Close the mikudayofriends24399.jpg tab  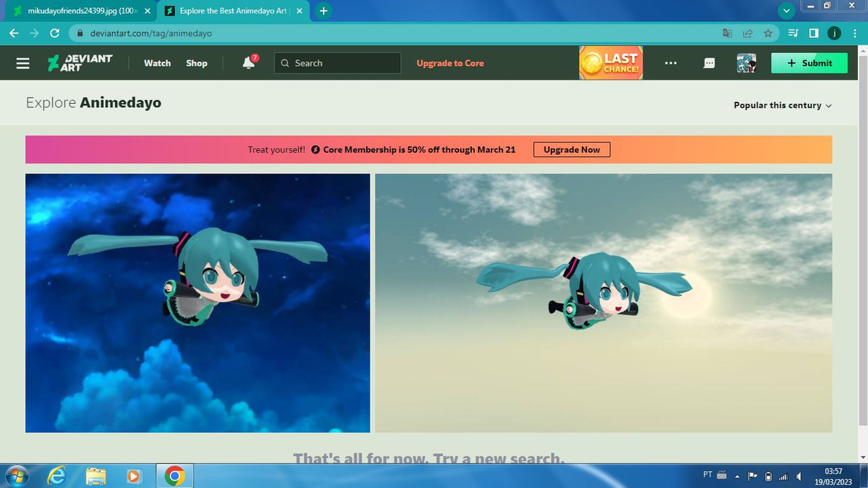click(x=147, y=11)
